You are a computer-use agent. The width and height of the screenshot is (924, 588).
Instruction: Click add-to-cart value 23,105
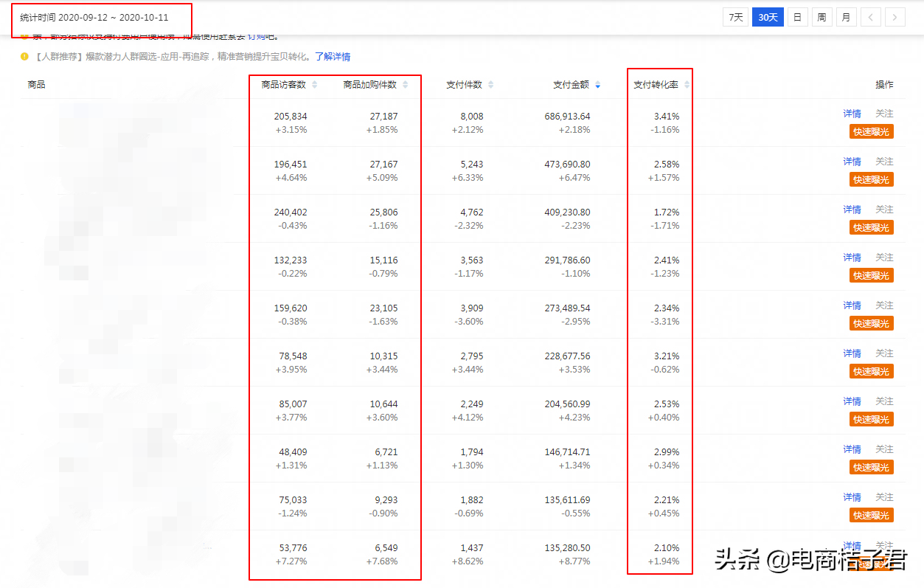coord(383,308)
